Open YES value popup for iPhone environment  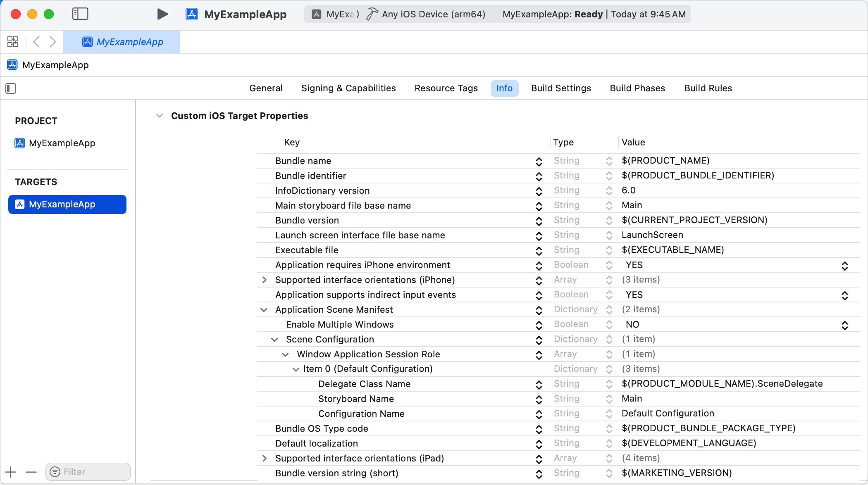(844, 265)
